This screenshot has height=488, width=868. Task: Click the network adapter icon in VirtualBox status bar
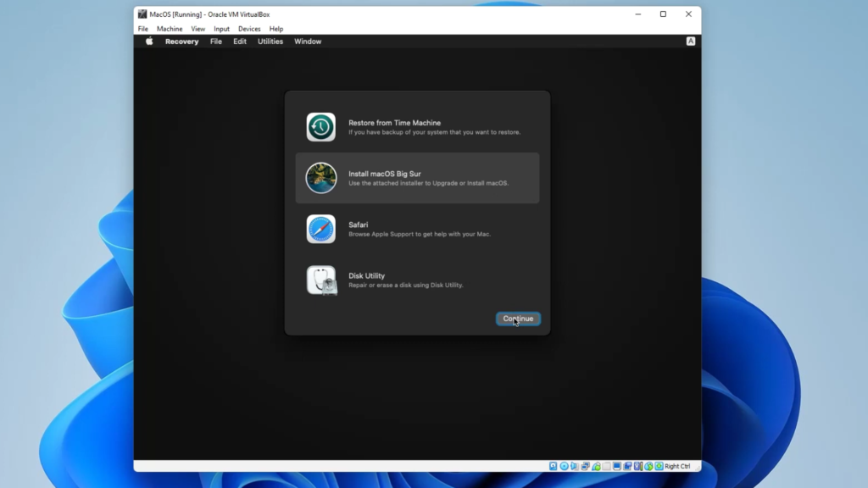click(x=585, y=467)
